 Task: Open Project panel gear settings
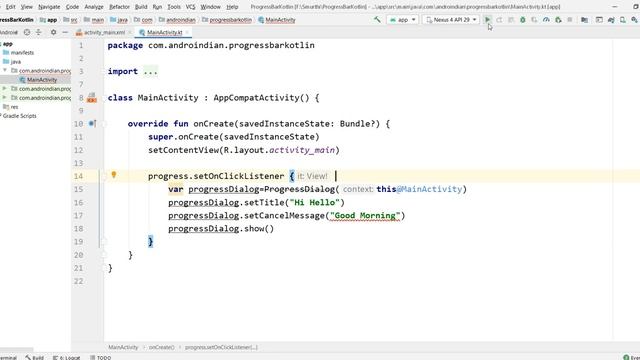point(53,32)
